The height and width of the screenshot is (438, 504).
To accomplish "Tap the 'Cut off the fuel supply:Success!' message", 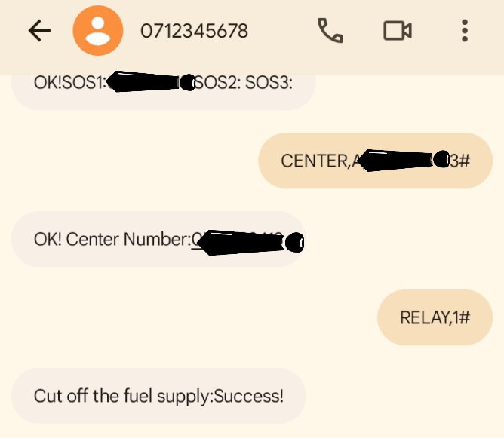I will point(158,396).
